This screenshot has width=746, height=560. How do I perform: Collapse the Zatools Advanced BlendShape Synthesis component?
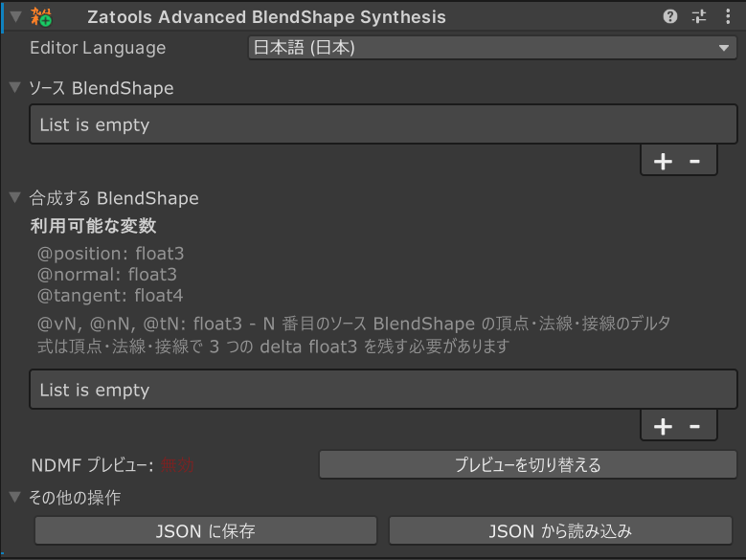click(15, 16)
